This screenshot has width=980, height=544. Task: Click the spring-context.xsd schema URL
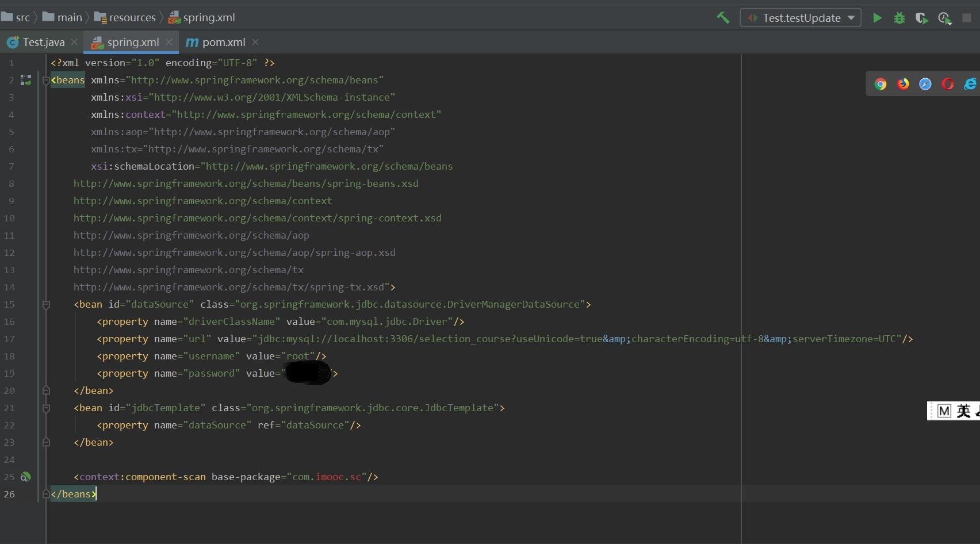tap(257, 218)
